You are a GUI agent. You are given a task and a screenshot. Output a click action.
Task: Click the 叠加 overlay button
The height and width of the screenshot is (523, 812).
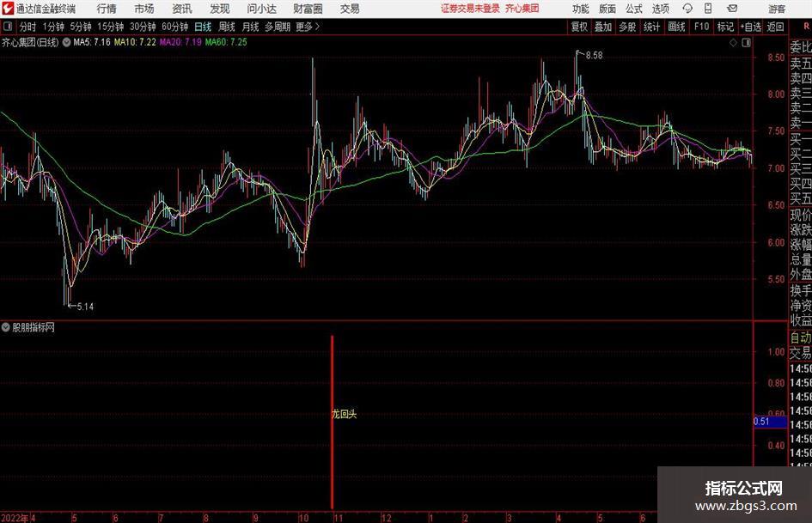603,27
